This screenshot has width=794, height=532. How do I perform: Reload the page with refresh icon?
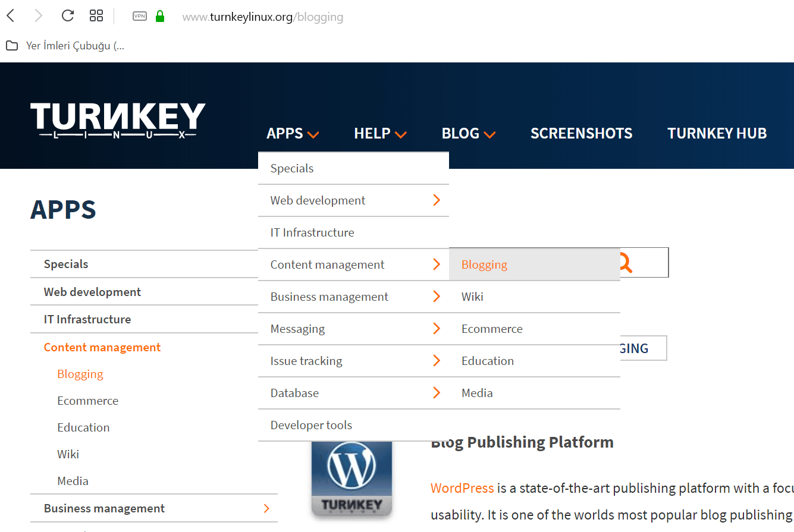pos(68,16)
